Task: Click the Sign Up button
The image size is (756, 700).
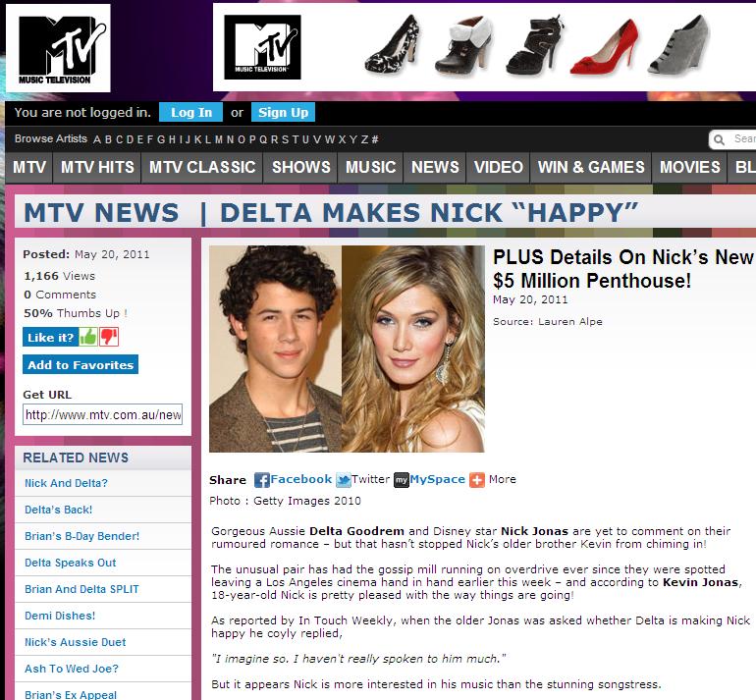Action: coord(283,112)
